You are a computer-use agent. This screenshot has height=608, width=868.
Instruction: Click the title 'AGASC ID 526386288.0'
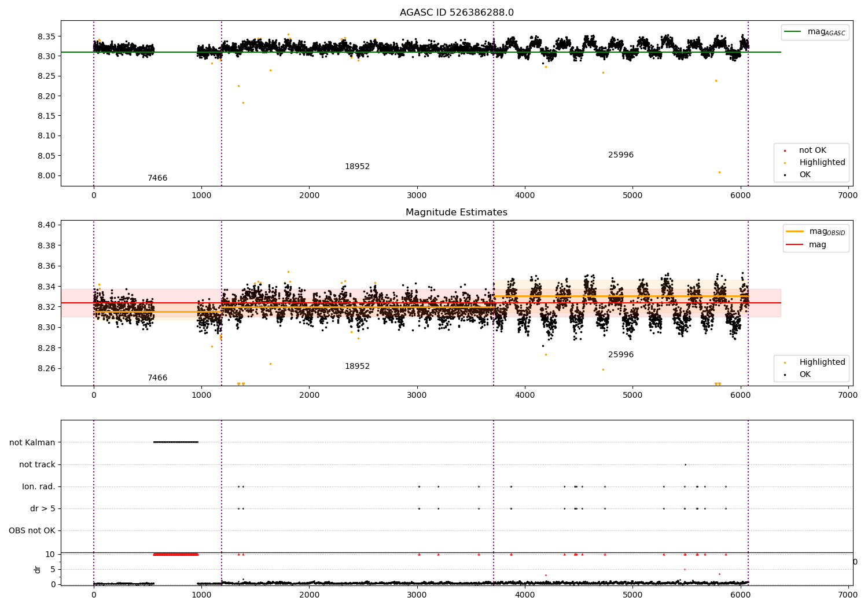[x=457, y=13]
